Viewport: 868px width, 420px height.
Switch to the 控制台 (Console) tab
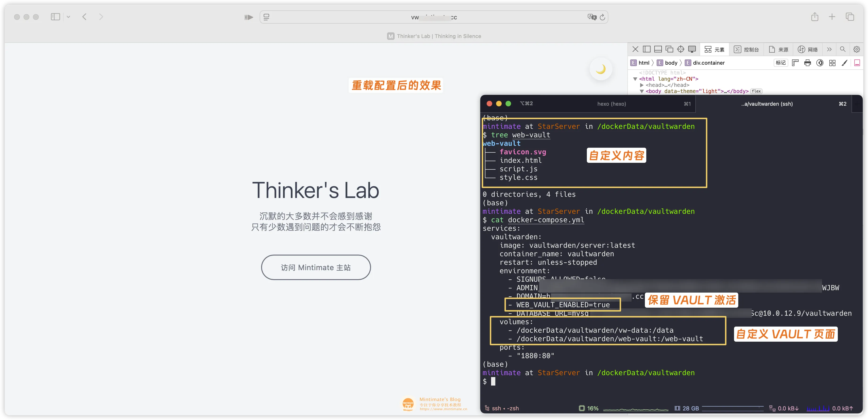(746, 50)
